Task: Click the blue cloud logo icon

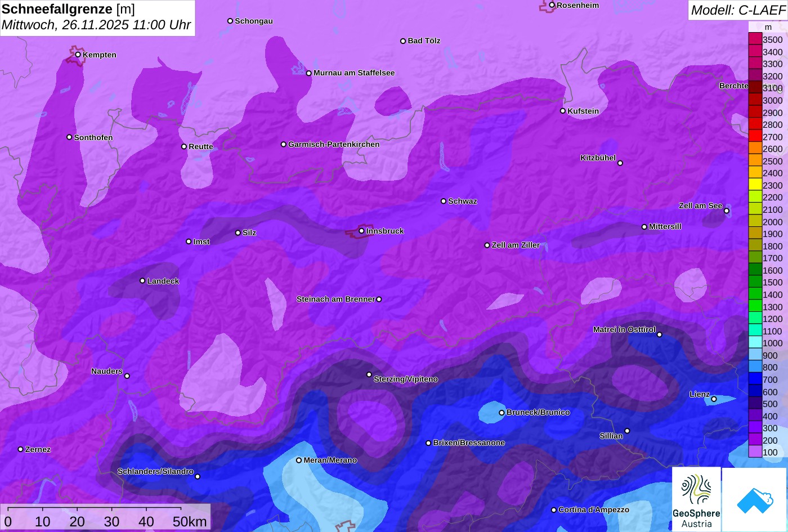Action: click(x=755, y=500)
